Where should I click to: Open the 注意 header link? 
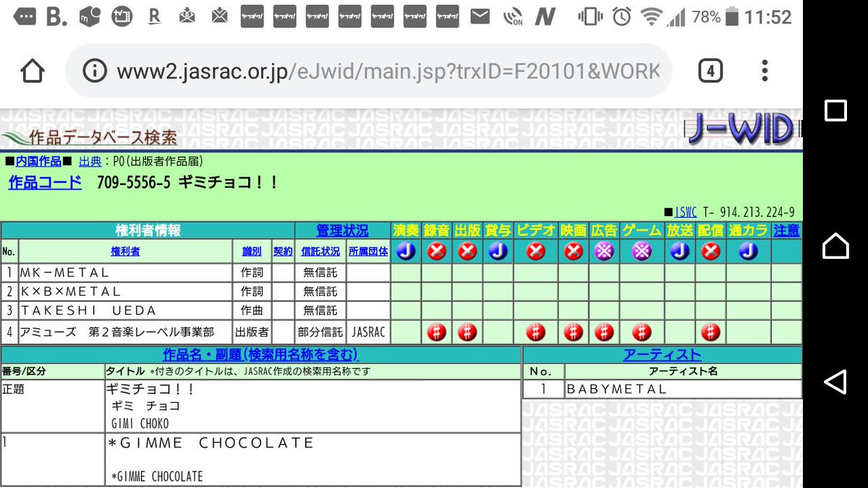786,231
